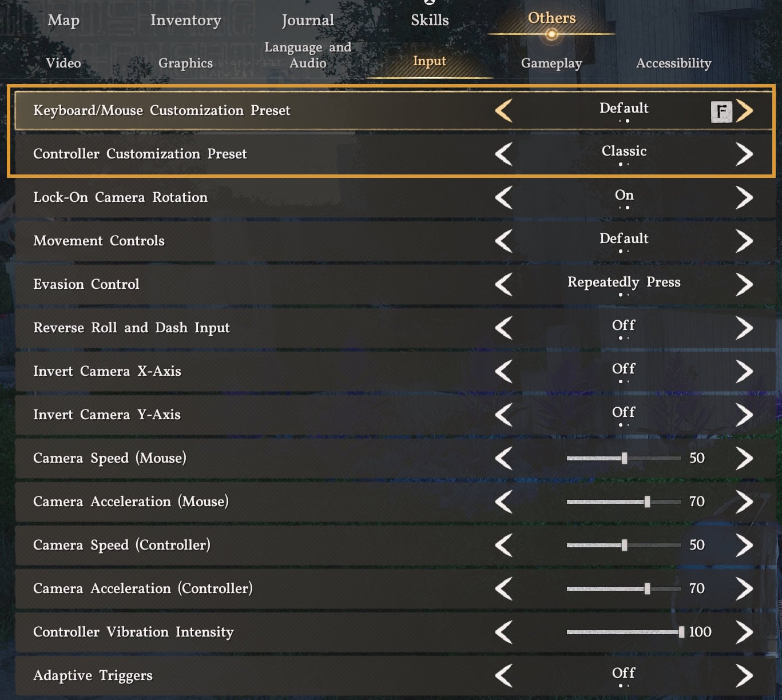Image resolution: width=782 pixels, height=700 pixels.
Task: Click right arrow for Movement Controls
Action: [744, 241]
